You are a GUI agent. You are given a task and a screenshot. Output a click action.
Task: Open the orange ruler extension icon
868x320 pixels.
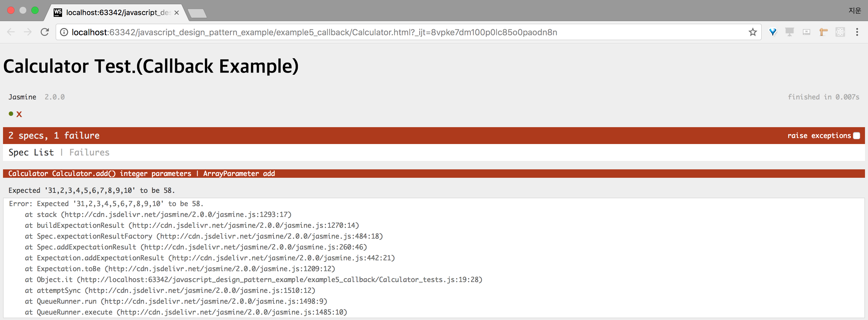823,32
